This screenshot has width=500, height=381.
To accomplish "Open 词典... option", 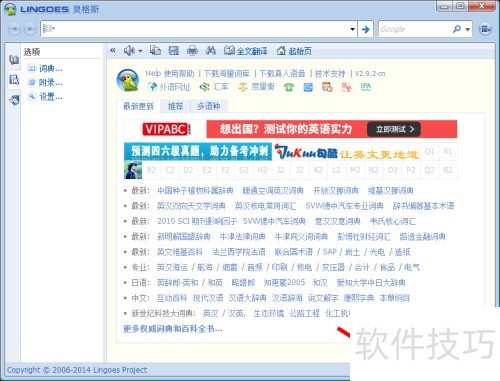I will [45, 69].
